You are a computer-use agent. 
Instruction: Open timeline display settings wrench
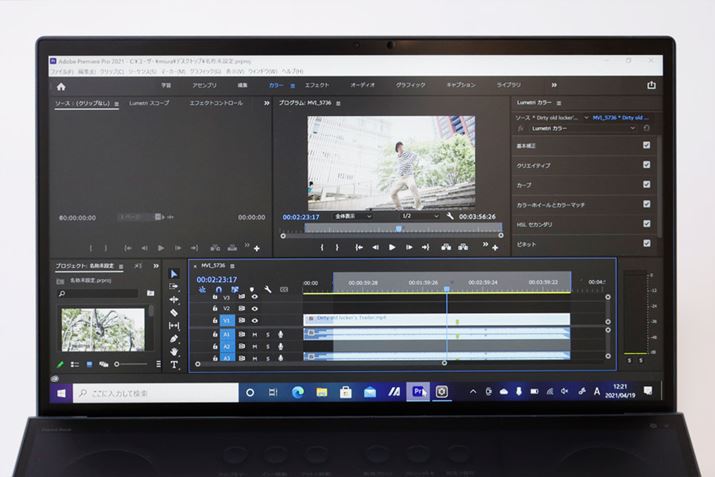coord(268,290)
